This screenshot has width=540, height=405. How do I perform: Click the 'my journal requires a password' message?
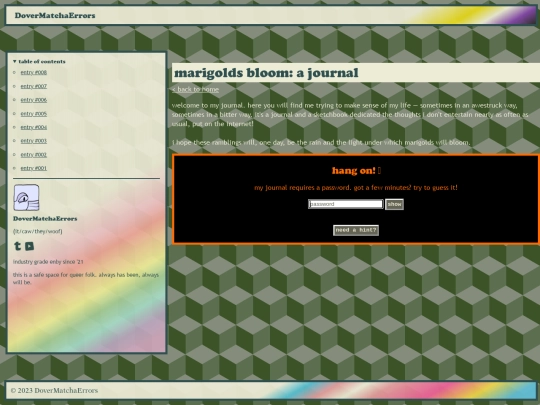[x=356, y=188]
